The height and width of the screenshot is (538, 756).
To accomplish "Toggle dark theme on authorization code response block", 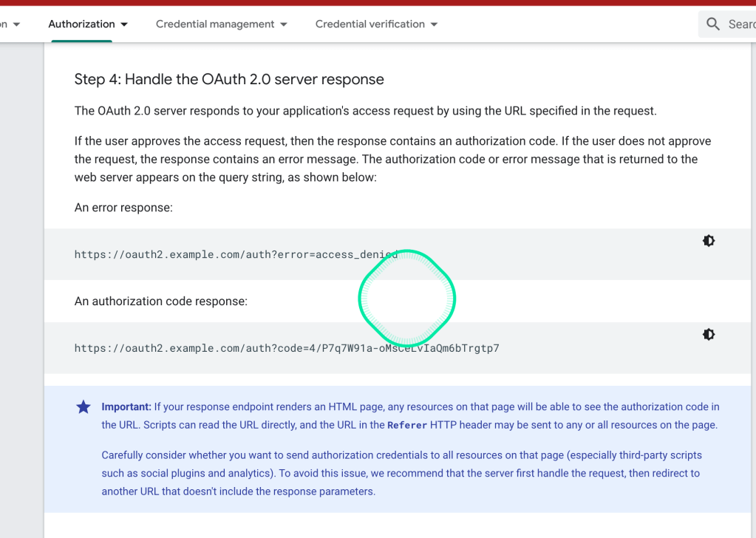I will (708, 334).
